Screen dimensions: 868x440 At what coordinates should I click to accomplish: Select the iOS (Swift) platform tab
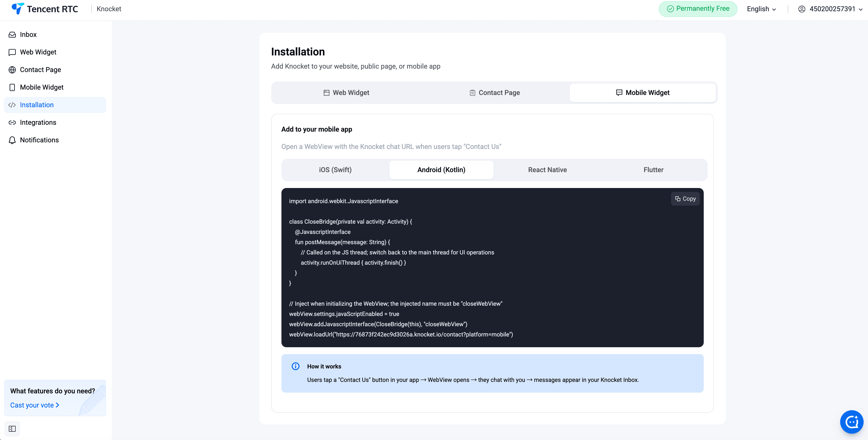tap(335, 170)
